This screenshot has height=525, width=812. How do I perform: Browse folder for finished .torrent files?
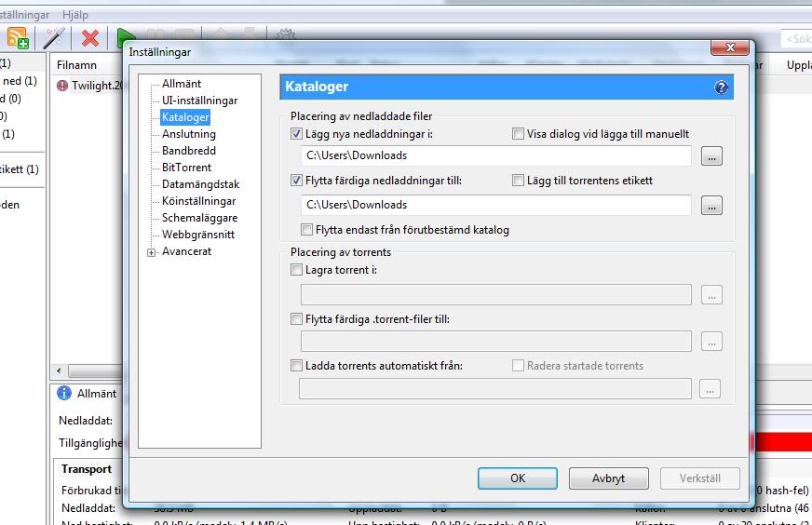[711, 342]
